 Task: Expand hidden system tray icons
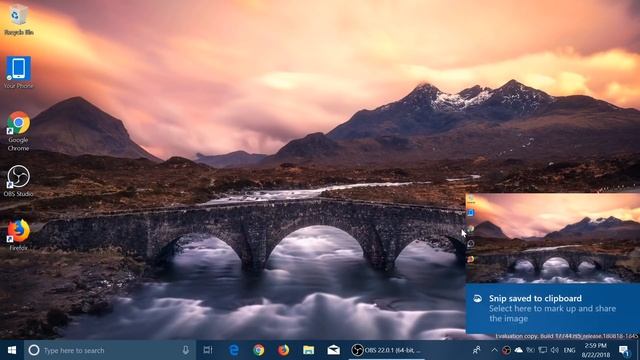tap(494, 350)
